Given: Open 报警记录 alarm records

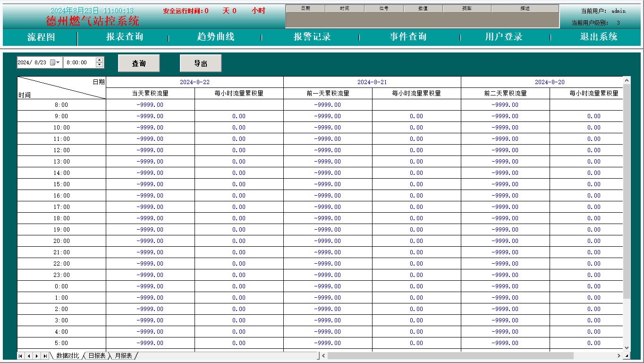Looking at the screenshot, I should pos(312,37).
